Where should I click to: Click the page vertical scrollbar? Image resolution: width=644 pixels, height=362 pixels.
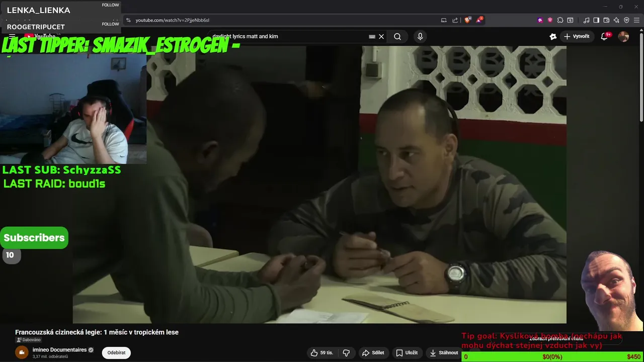641,75
